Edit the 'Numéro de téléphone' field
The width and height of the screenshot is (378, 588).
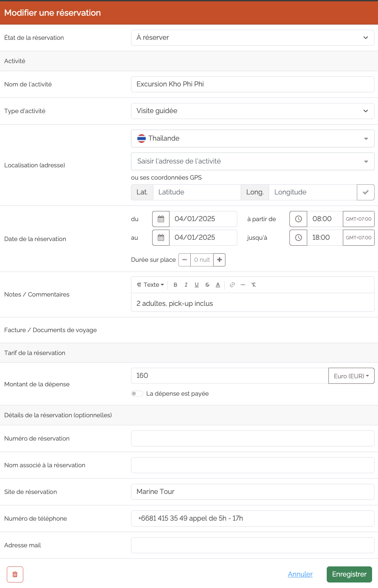click(253, 519)
